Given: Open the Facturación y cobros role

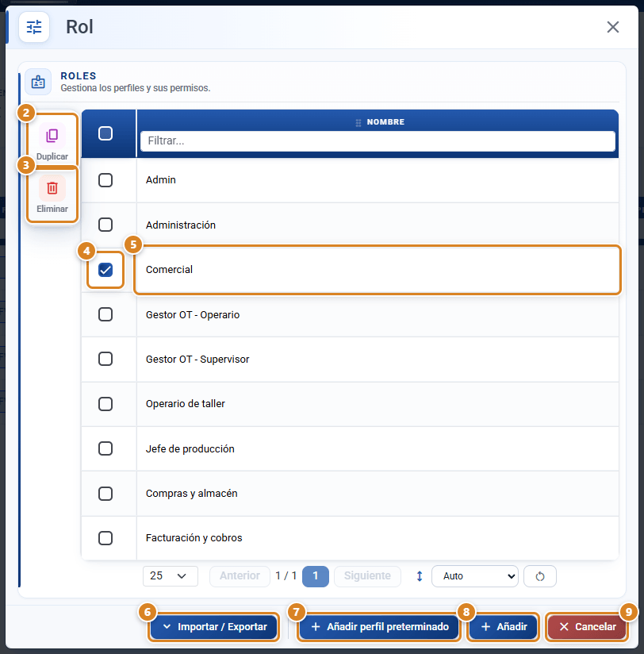Looking at the screenshot, I should point(378,538).
